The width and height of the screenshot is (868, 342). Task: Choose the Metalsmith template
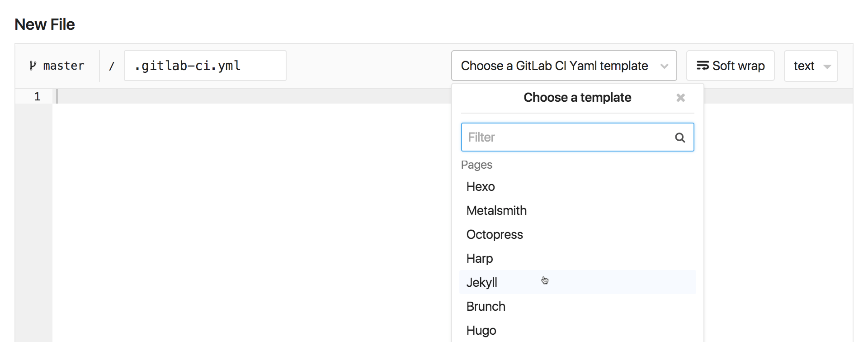[496, 210]
